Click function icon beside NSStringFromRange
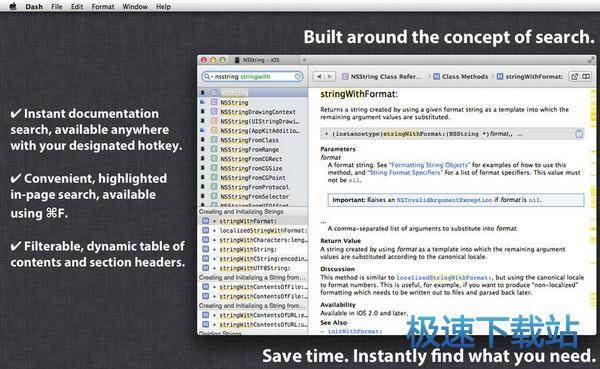Image resolution: width=600 pixels, height=369 pixels. pos(214,149)
